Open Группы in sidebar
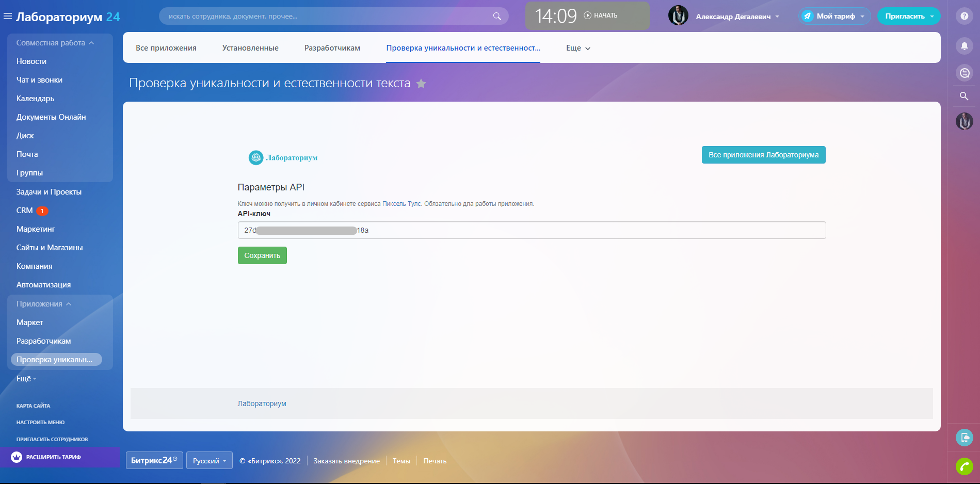The width and height of the screenshot is (980, 484). [29, 173]
